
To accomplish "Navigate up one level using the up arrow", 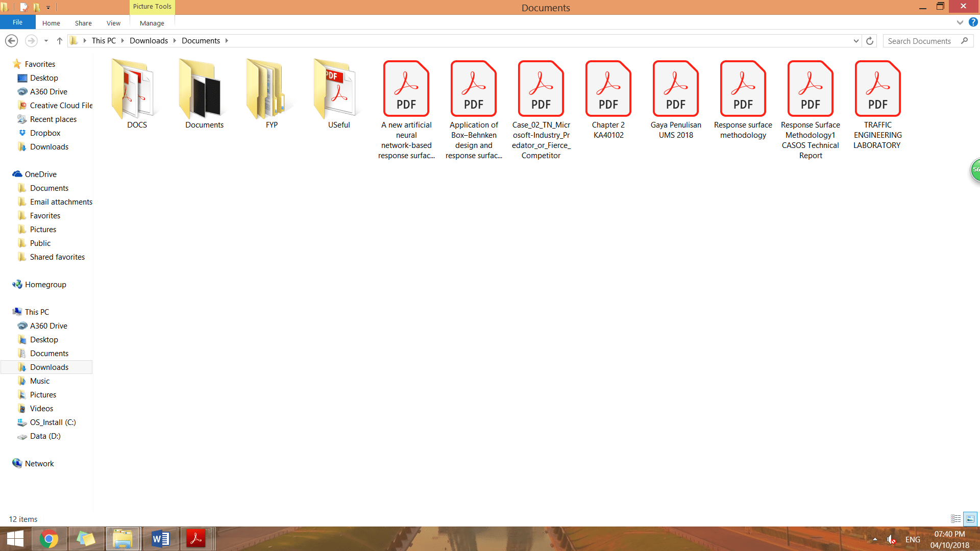I will pyautogui.click(x=59, y=40).
